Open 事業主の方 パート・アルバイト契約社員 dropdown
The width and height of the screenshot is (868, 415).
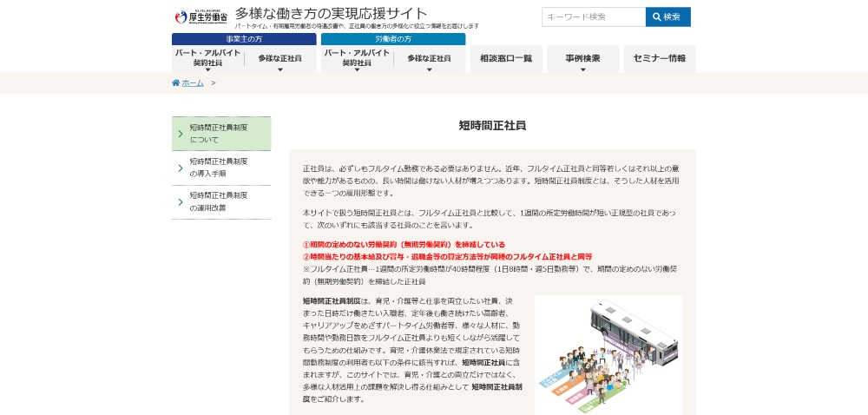pyautogui.click(x=208, y=59)
